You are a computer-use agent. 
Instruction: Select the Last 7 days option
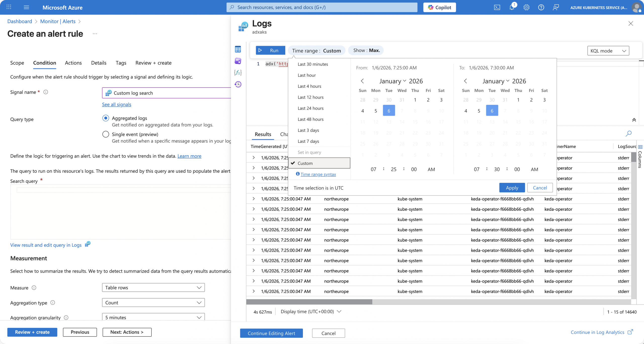(x=308, y=141)
